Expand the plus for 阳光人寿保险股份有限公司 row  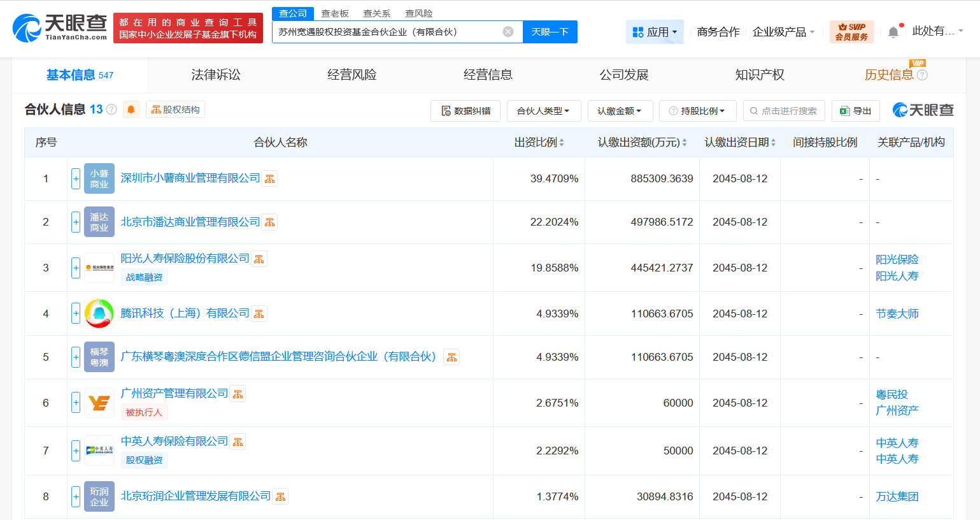pos(75,267)
